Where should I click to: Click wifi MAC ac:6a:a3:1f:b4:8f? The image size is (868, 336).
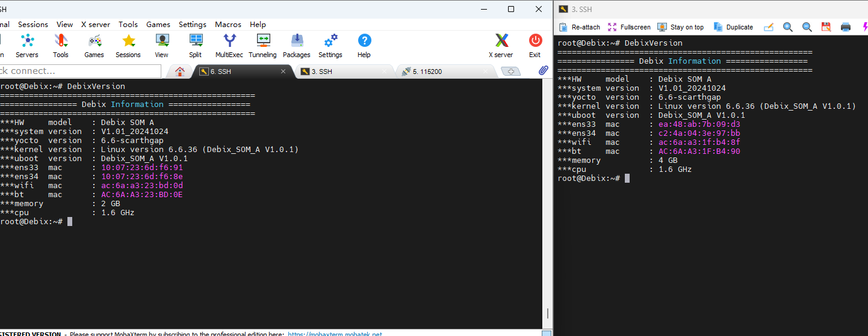click(x=699, y=142)
